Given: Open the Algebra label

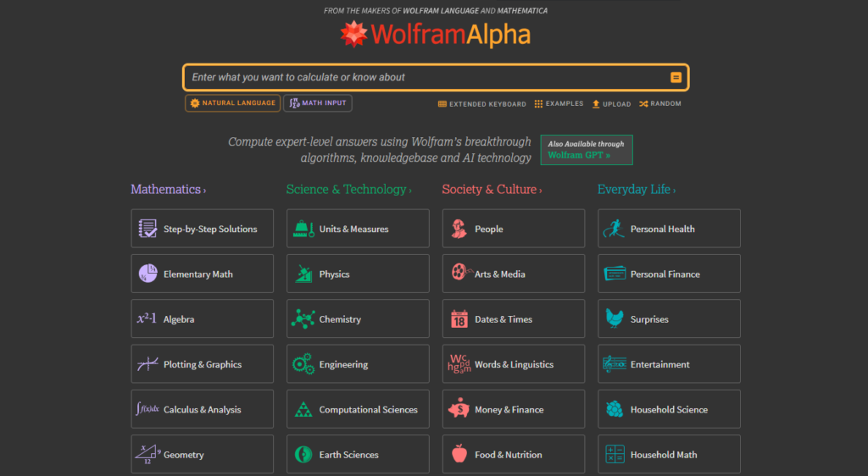Looking at the screenshot, I should click(x=179, y=319).
